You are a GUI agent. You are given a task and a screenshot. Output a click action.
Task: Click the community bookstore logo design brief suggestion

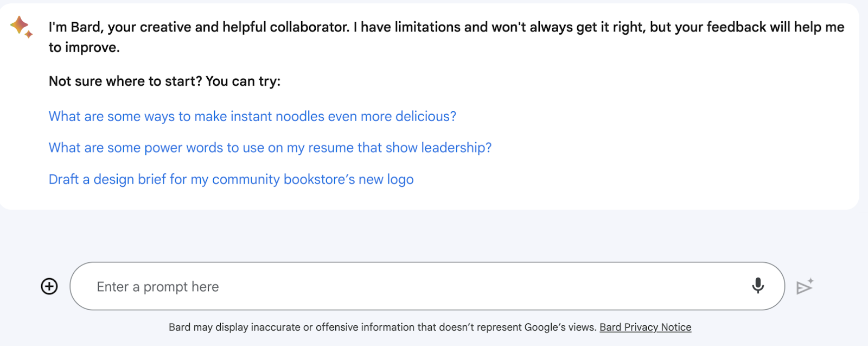point(231,179)
